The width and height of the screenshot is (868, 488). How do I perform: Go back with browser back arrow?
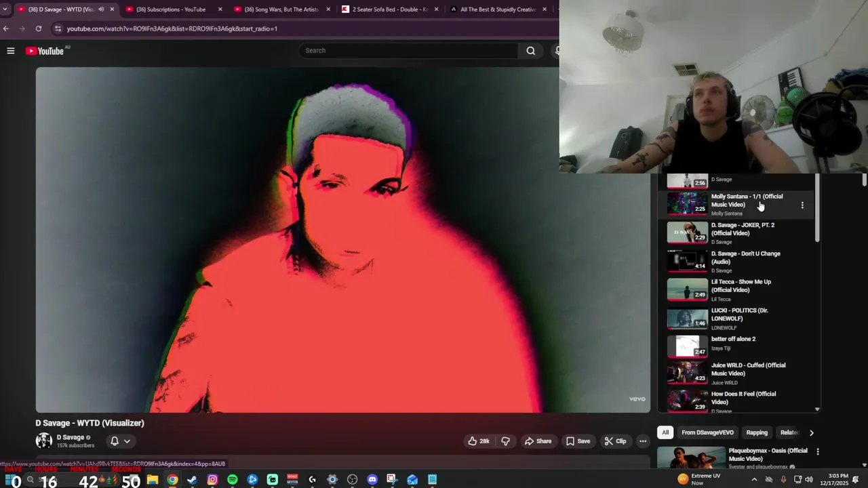click(x=6, y=28)
